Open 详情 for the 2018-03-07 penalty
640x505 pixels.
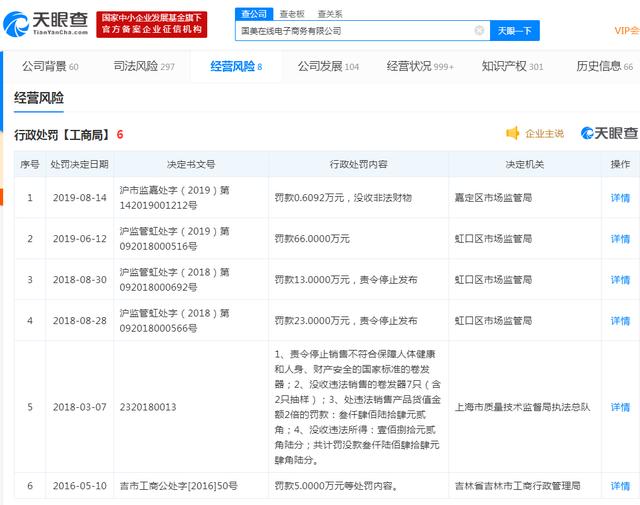click(x=620, y=407)
